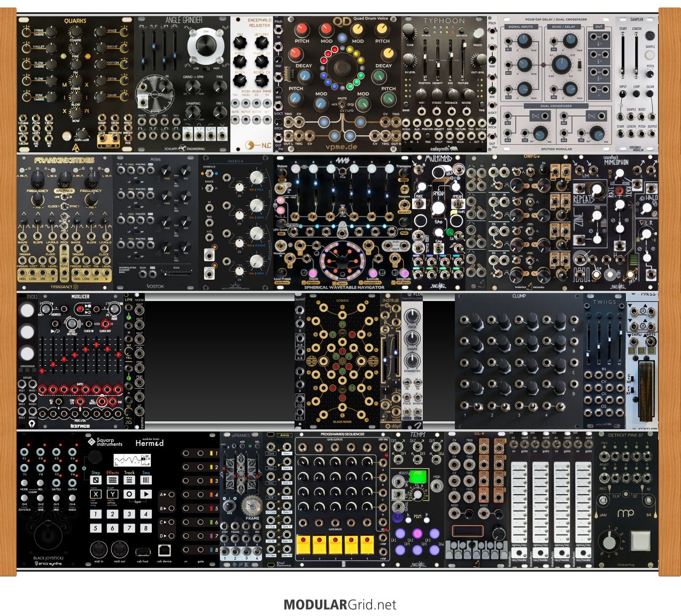Screen dimensions: 681x616
Task: Click the large Echo/Delay blue knob
Action: pyautogui.click(x=562, y=64)
